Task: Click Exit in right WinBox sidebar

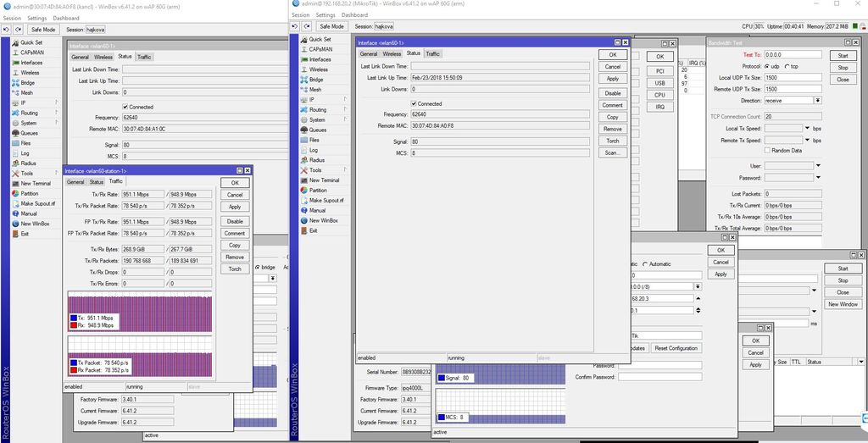Action: point(314,230)
